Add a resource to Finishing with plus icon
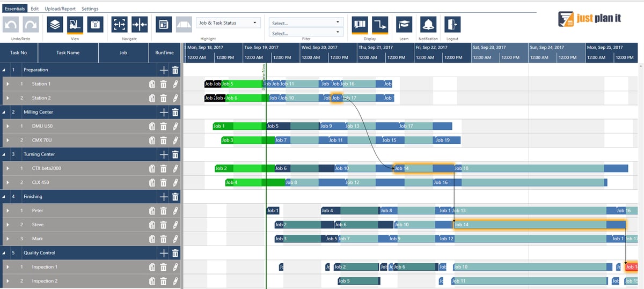644x289 pixels. (x=164, y=197)
